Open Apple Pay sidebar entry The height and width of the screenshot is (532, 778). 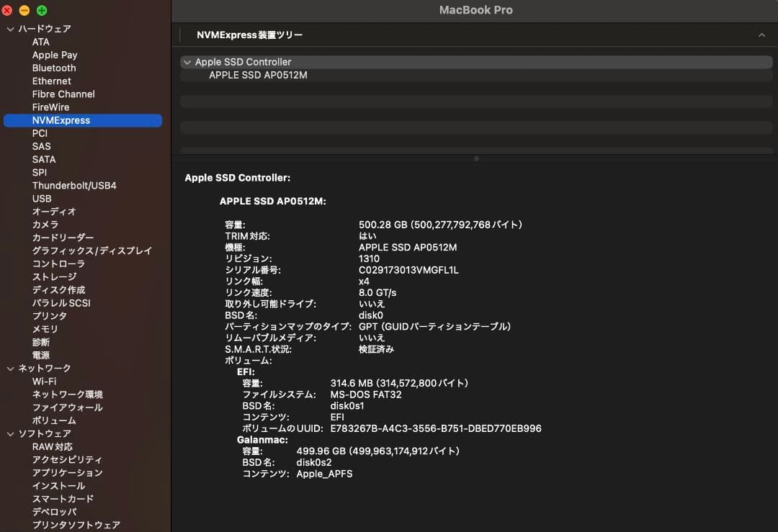coord(55,55)
